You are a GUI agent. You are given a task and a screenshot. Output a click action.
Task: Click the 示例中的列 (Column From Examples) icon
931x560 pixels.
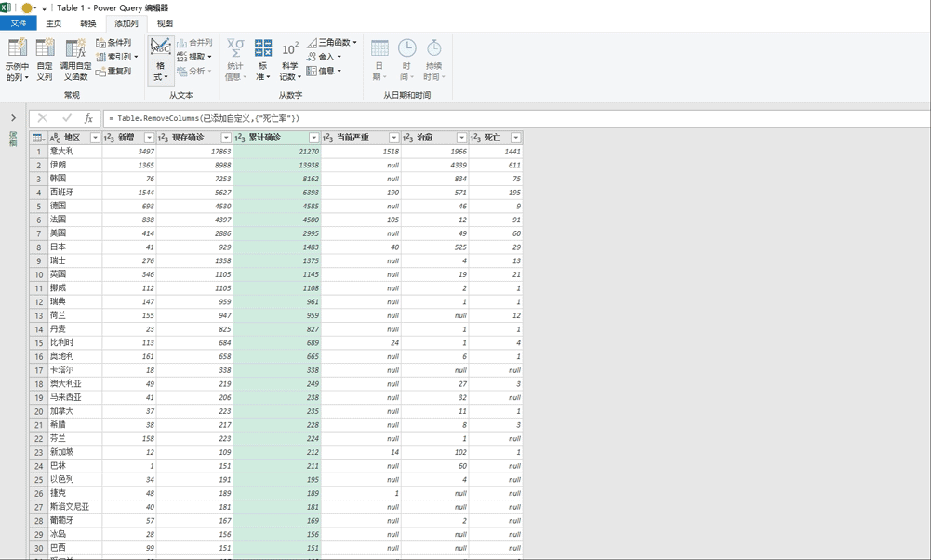tap(17, 48)
